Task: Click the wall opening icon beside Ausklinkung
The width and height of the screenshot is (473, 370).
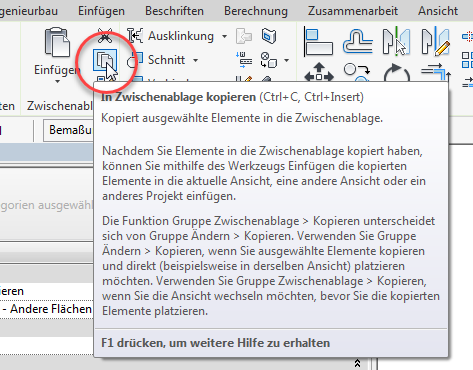Action: [269, 36]
